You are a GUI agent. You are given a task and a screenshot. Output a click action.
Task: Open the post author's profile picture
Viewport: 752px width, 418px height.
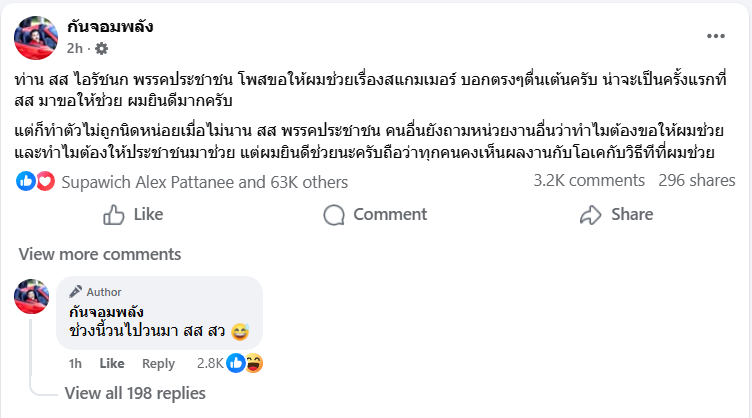pos(37,38)
